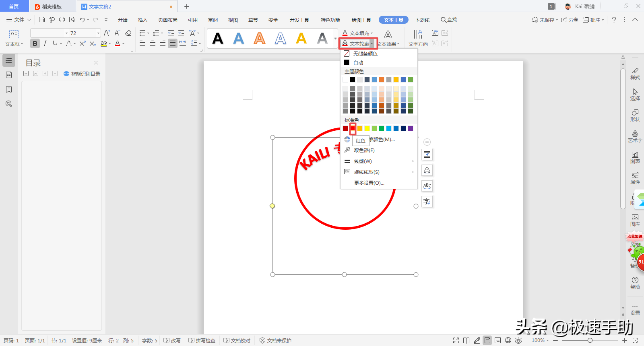This screenshot has height=346, width=644.
Task: Switch to the 稻壳模板 tab
Action: click(x=52, y=6)
